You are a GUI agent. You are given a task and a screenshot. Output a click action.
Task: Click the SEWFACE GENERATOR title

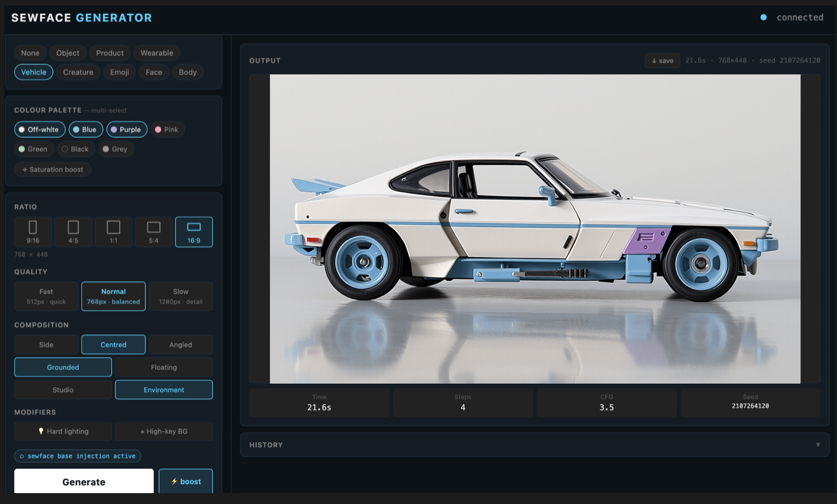[82, 18]
